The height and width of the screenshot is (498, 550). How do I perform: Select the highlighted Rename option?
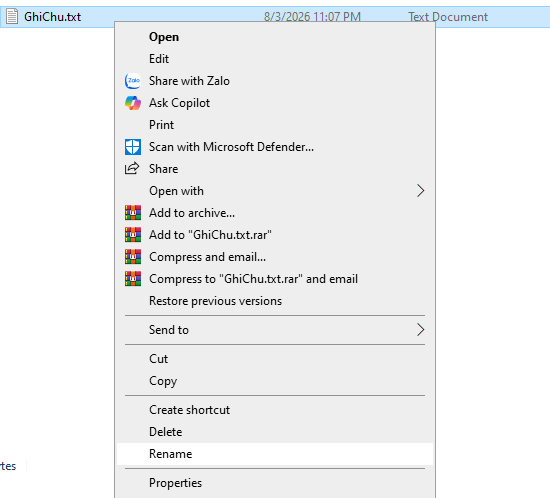[275, 454]
